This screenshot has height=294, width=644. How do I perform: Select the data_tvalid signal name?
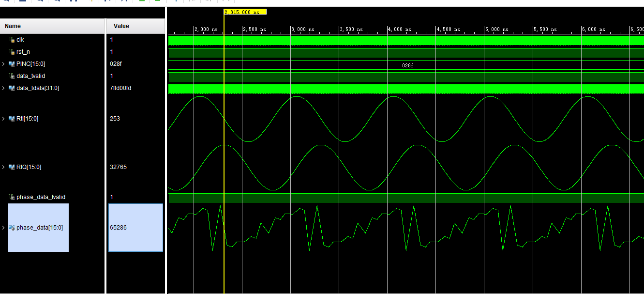pos(31,76)
